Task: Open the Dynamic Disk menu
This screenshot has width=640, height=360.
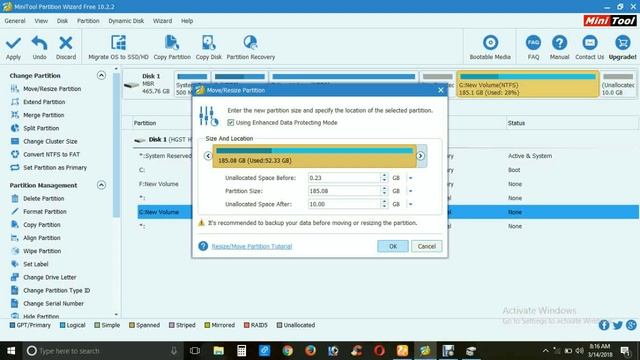Action: (126, 21)
